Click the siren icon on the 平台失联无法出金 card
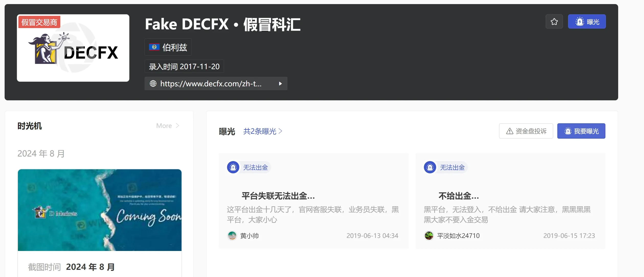The width and height of the screenshot is (644, 277). click(x=233, y=167)
